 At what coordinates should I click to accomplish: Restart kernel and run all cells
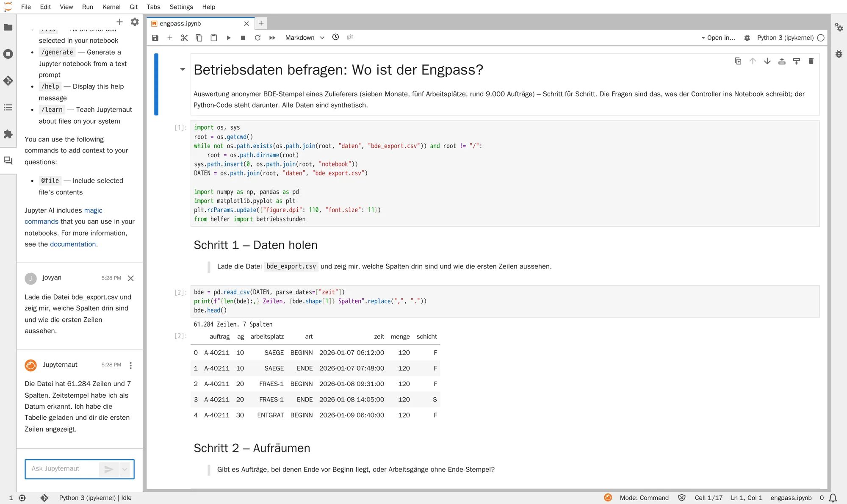point(272,38)
